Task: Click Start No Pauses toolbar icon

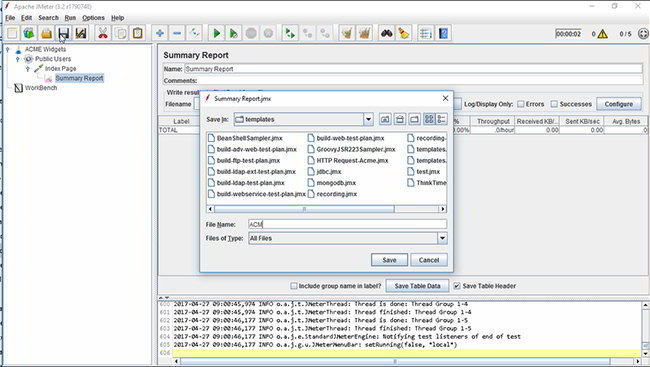Action: click(234, 33)
